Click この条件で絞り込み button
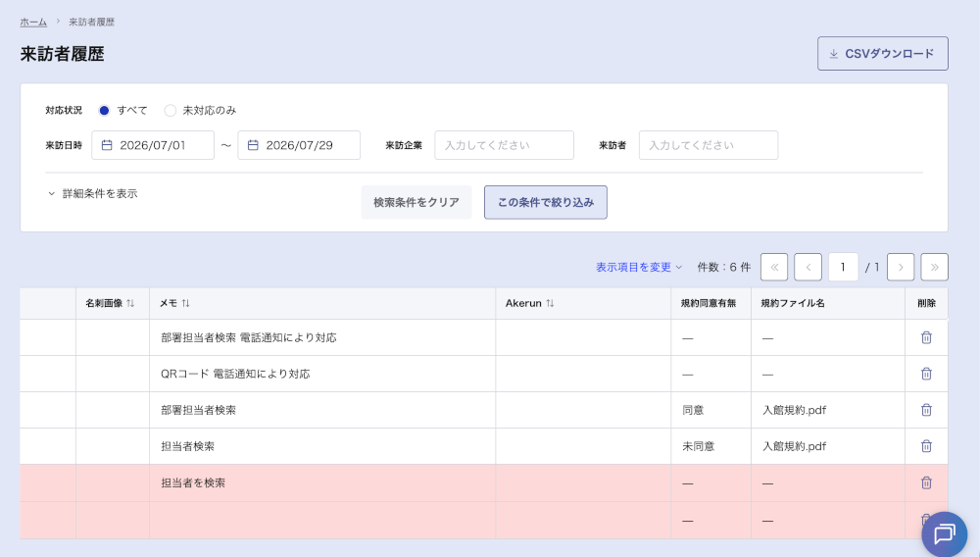This screenshot has height=557, width=980. click(546, 203)
